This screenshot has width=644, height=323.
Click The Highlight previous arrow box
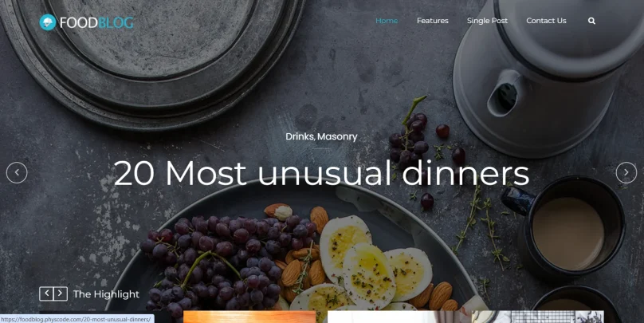(x=46, y=293)
